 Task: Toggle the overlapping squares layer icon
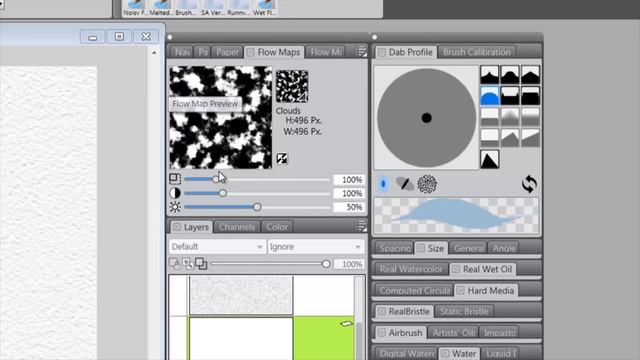pyautogui.click(x=201, y=264)
